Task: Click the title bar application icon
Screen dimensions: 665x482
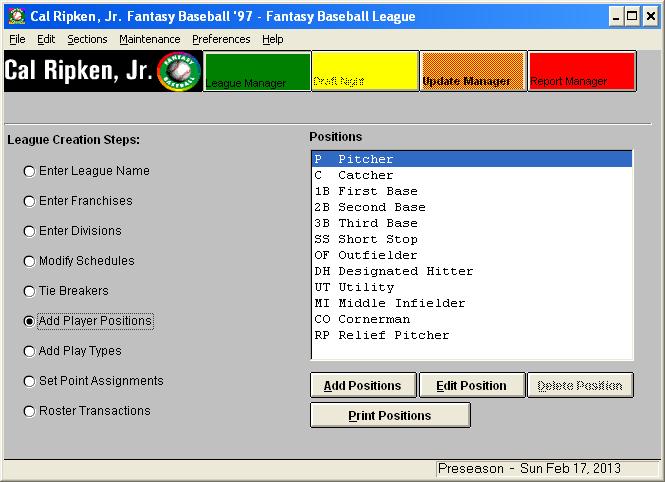Action: [17, 16]
